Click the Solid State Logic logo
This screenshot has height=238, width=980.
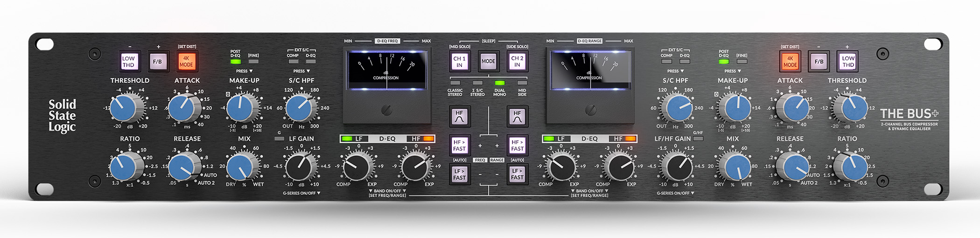(62, 115)
